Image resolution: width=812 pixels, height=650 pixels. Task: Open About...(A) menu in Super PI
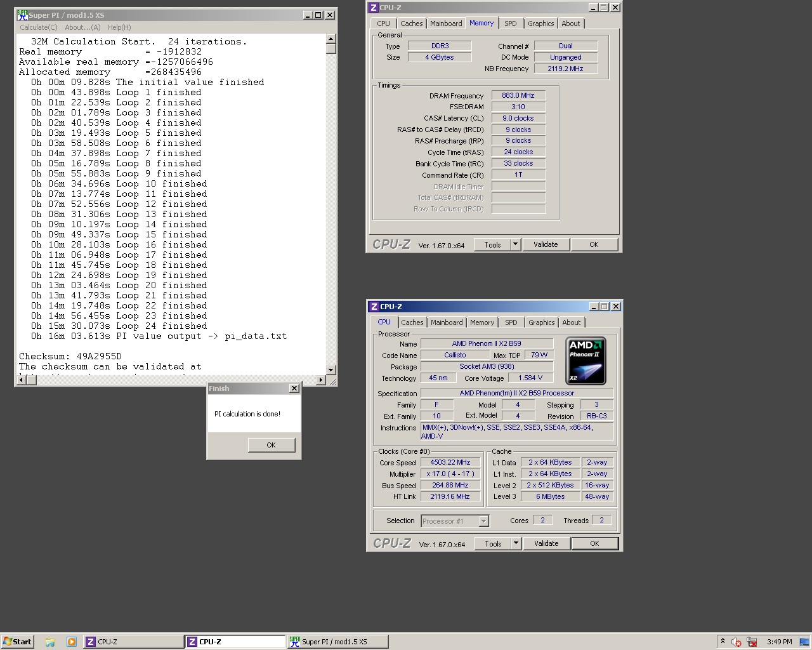click(x=82, y=27)
